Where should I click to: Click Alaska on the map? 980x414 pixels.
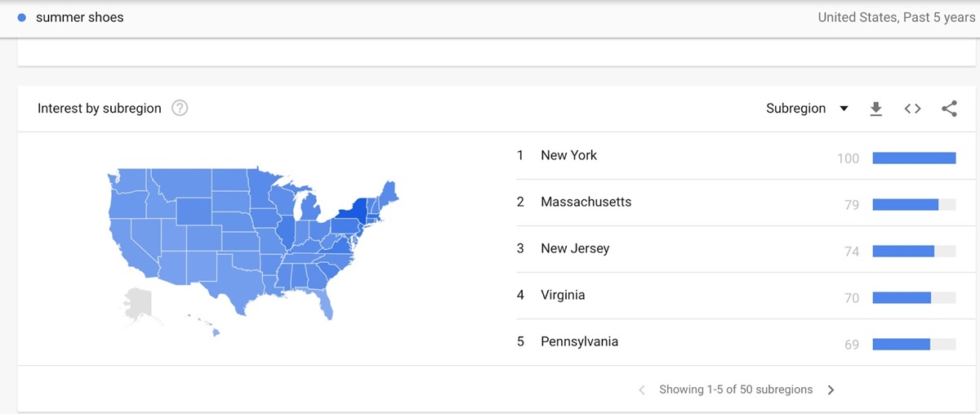137,307
